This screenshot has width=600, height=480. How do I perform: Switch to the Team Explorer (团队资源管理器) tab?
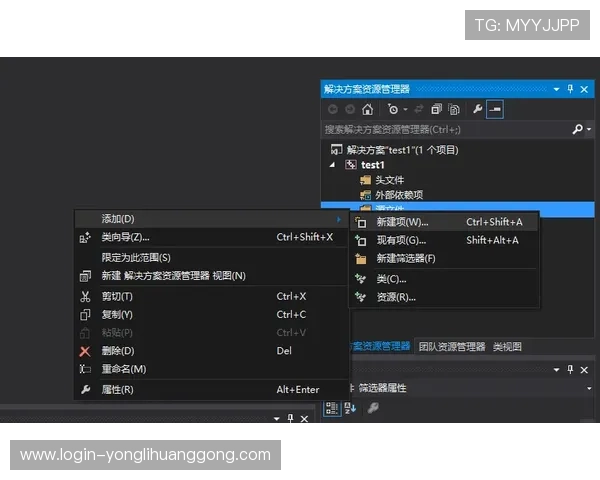pos(452,347)
